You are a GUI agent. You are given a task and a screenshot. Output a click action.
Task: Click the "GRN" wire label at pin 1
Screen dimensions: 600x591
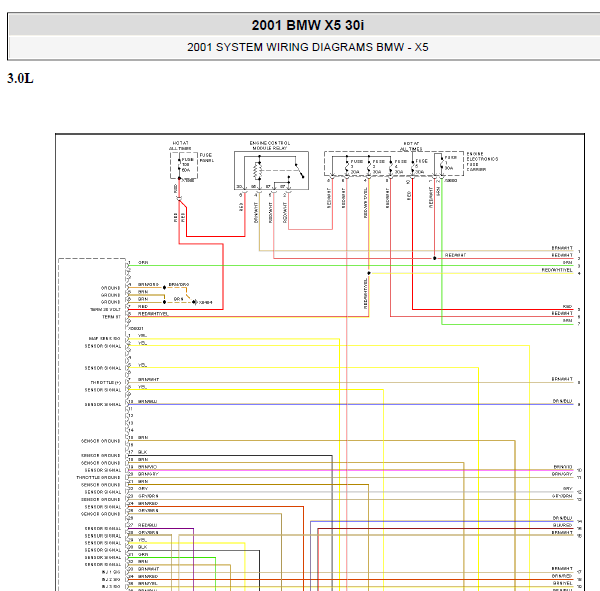pos(143,263)
